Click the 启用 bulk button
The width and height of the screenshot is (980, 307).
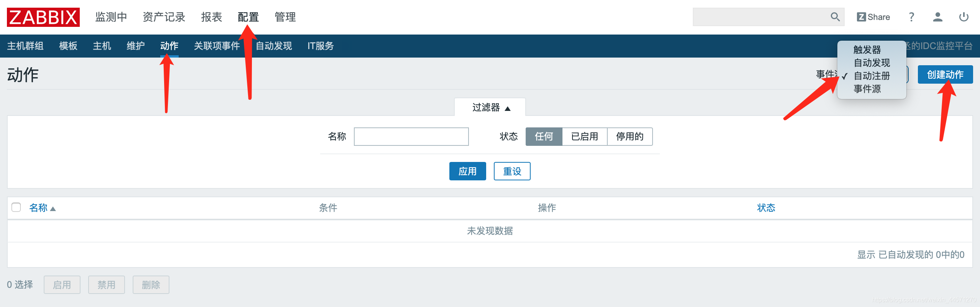click(x=62, y=285)
